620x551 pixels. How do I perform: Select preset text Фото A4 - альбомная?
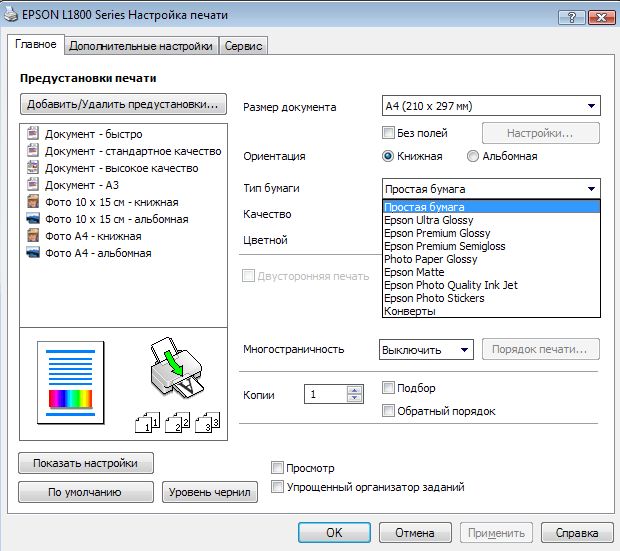pos(98,253)
